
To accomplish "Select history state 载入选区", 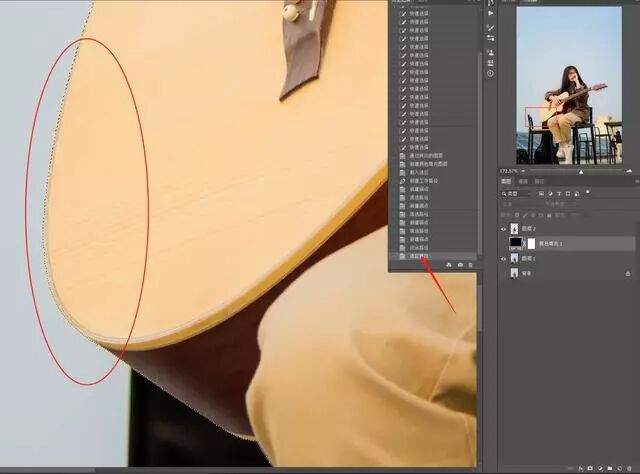I will [419, 172].
